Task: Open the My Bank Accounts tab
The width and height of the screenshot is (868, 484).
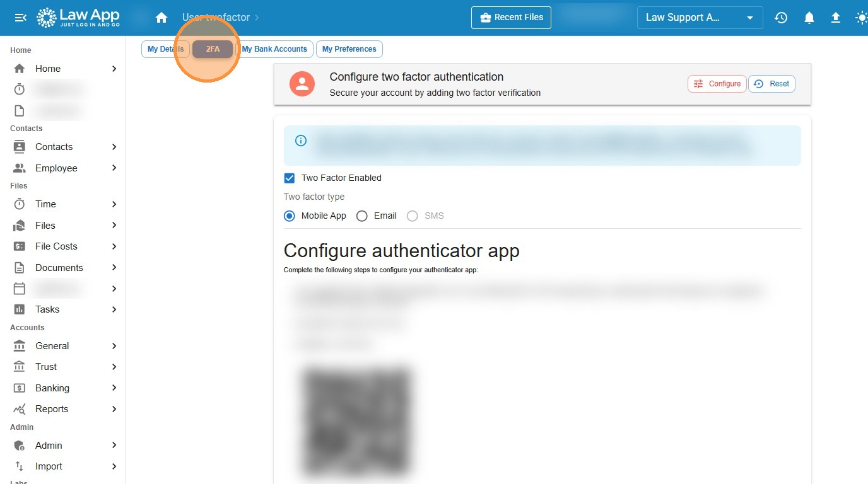Action: click(274, 49)
